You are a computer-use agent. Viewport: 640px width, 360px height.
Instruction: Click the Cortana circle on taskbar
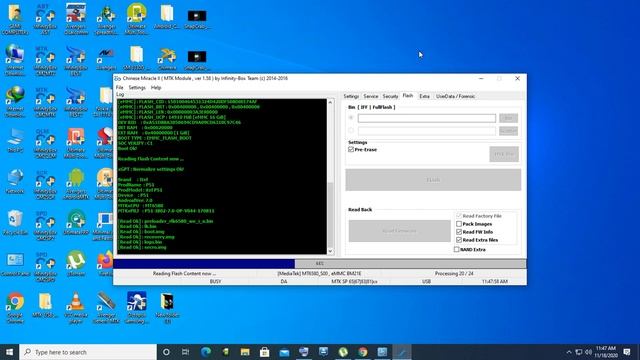pos(166,352)
